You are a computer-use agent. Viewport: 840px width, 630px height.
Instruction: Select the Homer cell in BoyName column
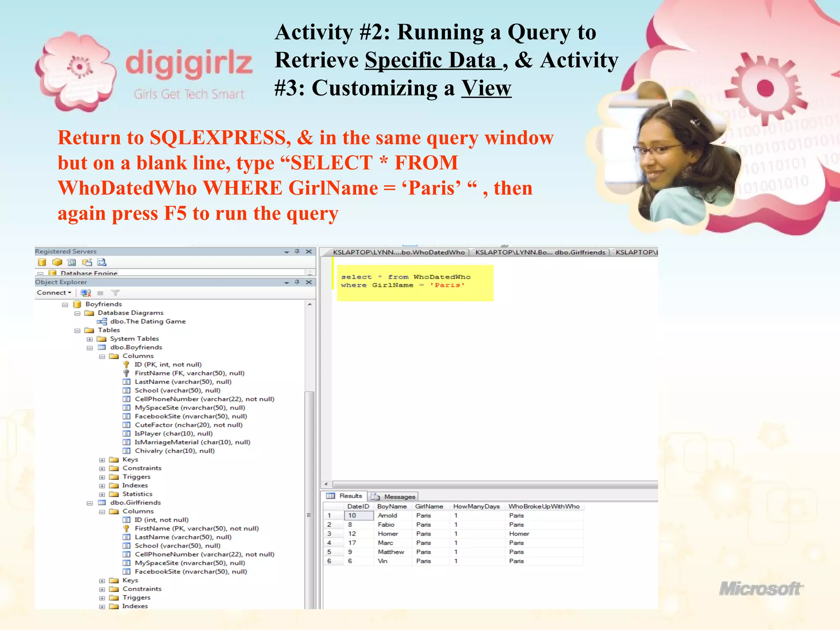(x=392, y=534)
